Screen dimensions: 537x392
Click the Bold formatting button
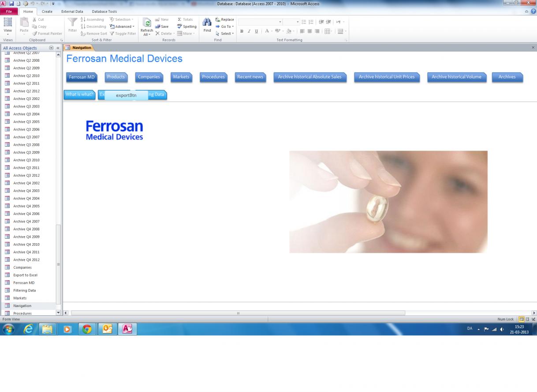[x=242, y=31]
